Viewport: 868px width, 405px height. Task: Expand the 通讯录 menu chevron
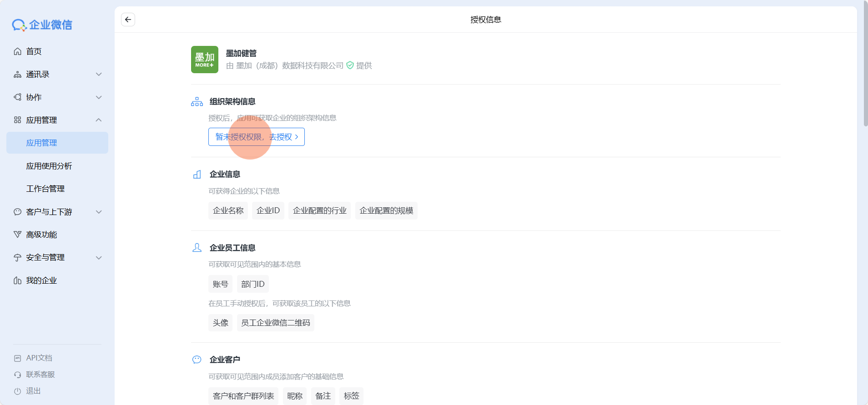[99, 75]
